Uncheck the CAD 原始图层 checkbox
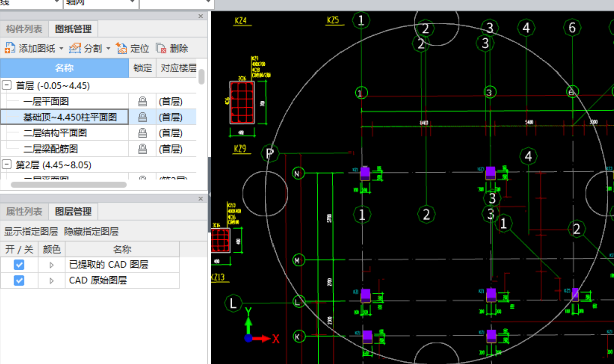Image resolution: width=614 pixels, height=364 pixels. (x=19, y=280)
